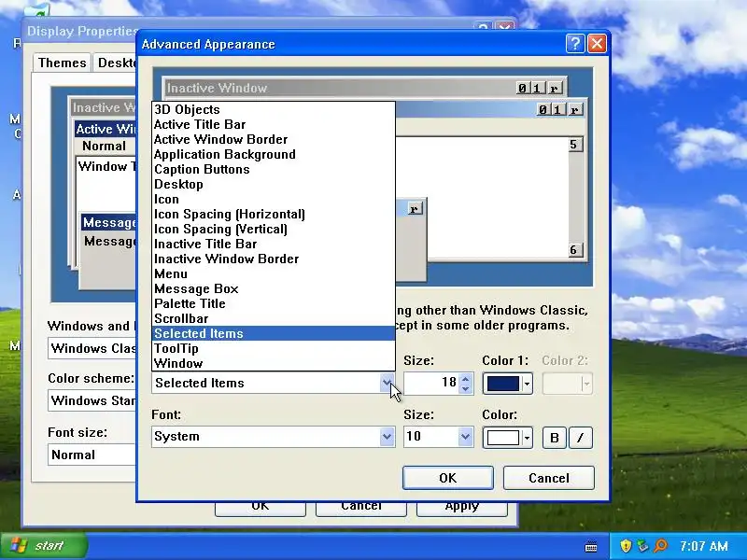The image size is (747, 560).
Task: Close the Advanced Appearance dialog
Action: coord(597,44)
